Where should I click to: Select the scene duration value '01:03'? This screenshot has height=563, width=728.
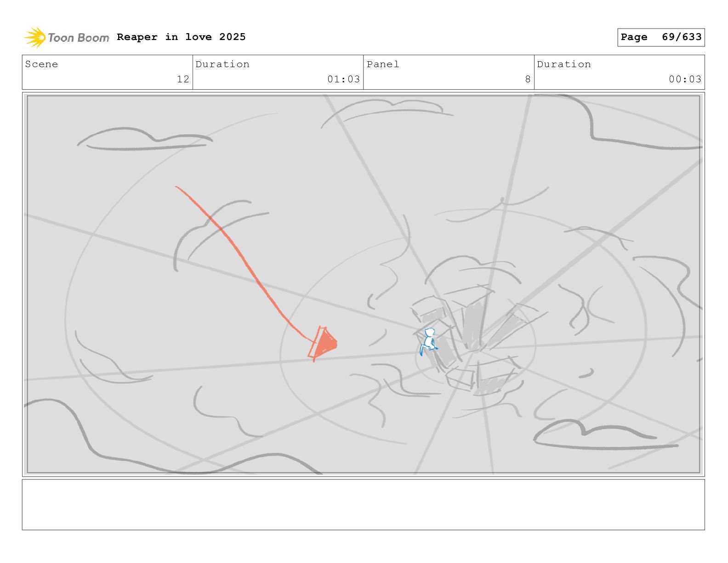(x=343, y=79)
